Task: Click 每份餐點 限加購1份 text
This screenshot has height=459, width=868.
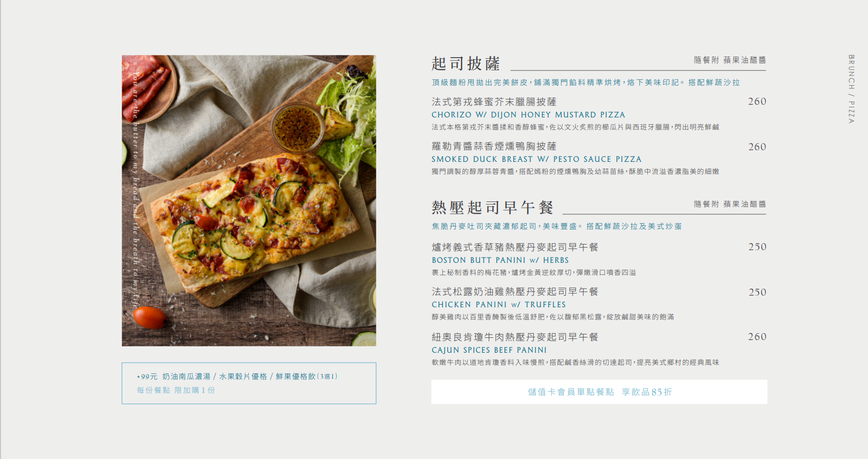Action: click(176, 390)
